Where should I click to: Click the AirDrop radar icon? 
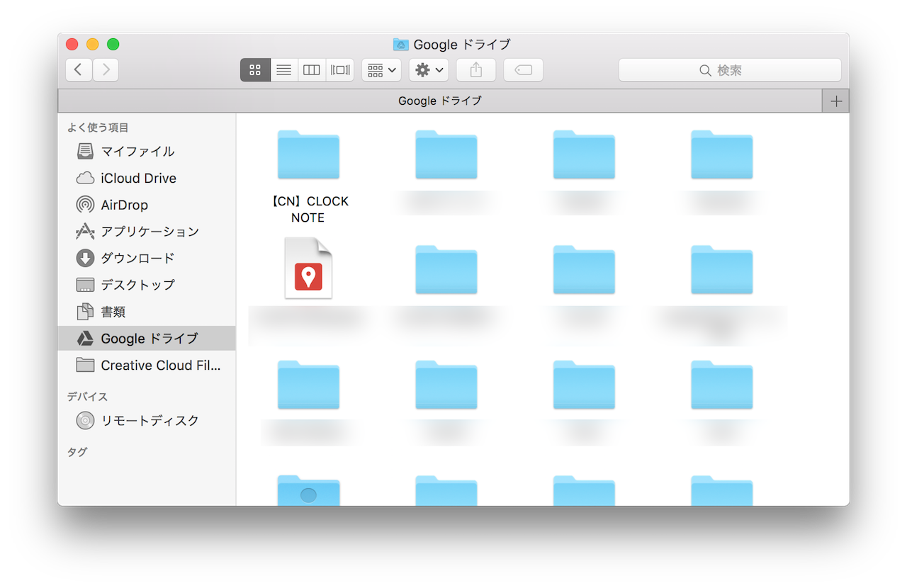click(85, 205)
